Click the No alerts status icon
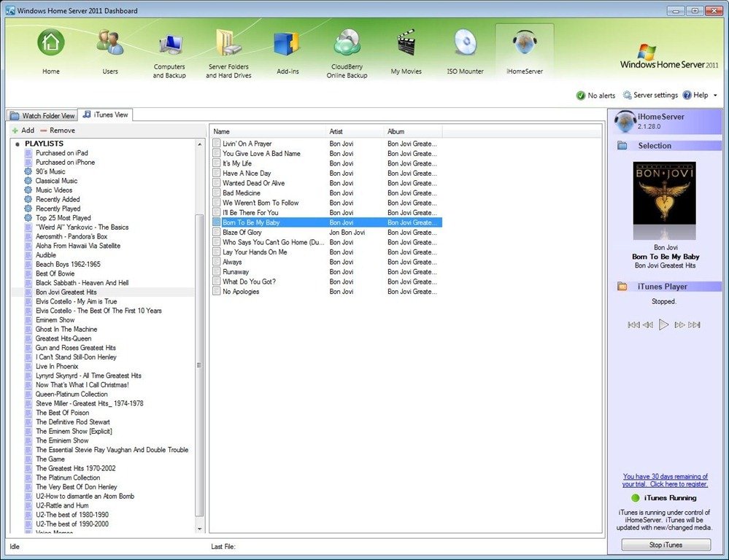The height and width of the screenshot is (560, 729). (581, 96)
